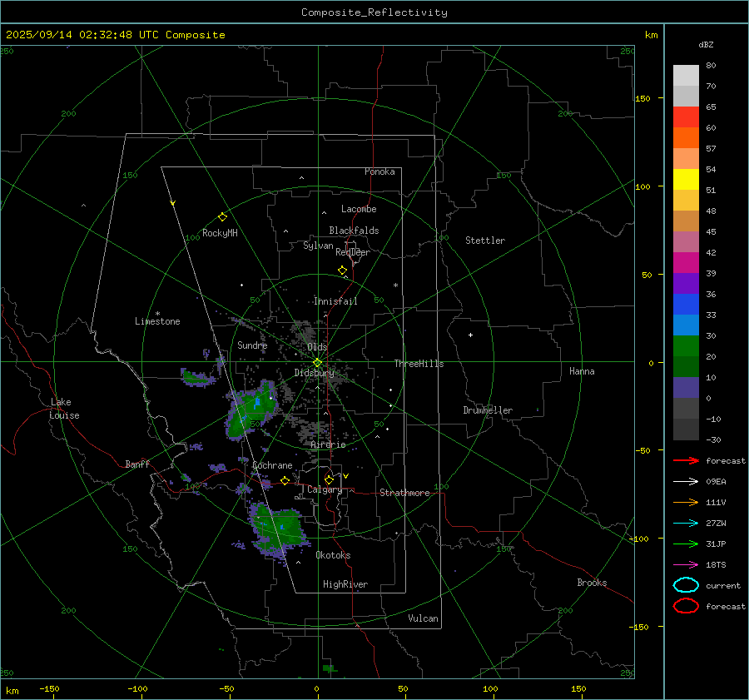Click the magenta 18TS arrow icon
749x700 pixels.
[686, 565]
